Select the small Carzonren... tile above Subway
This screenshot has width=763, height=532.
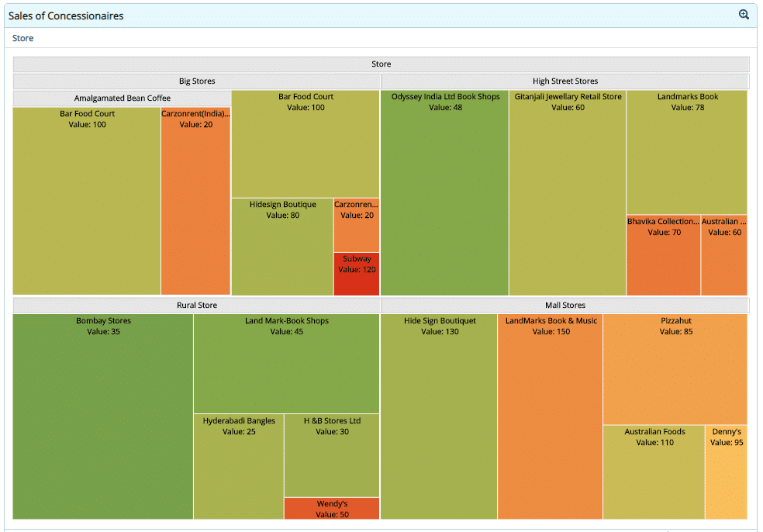357,225
